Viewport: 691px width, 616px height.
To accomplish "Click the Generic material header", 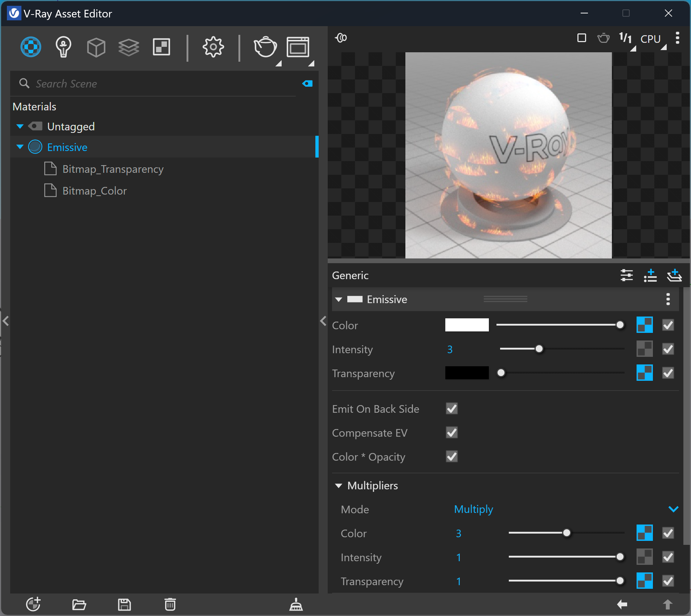I will (350, 276).
